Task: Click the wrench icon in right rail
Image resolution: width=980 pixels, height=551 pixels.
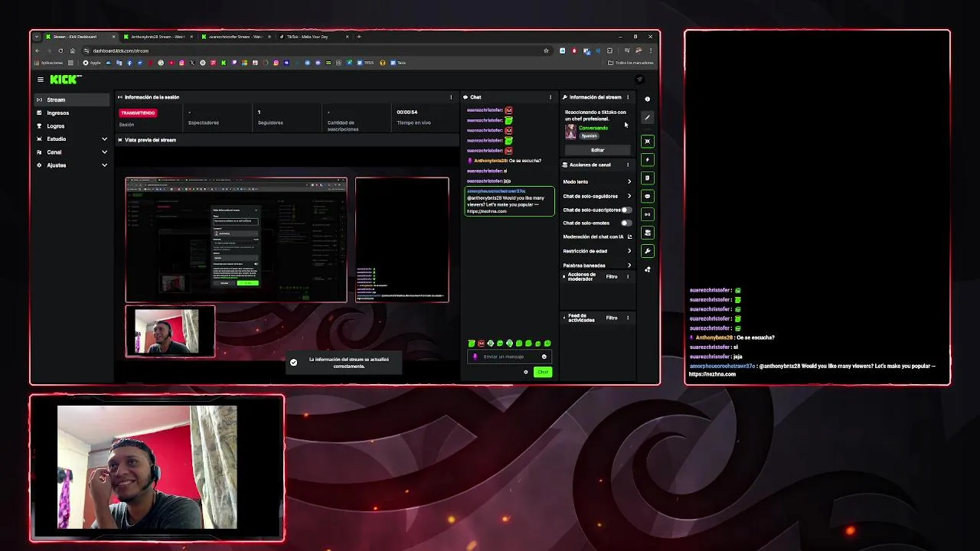Action: [x=647, y=251]
